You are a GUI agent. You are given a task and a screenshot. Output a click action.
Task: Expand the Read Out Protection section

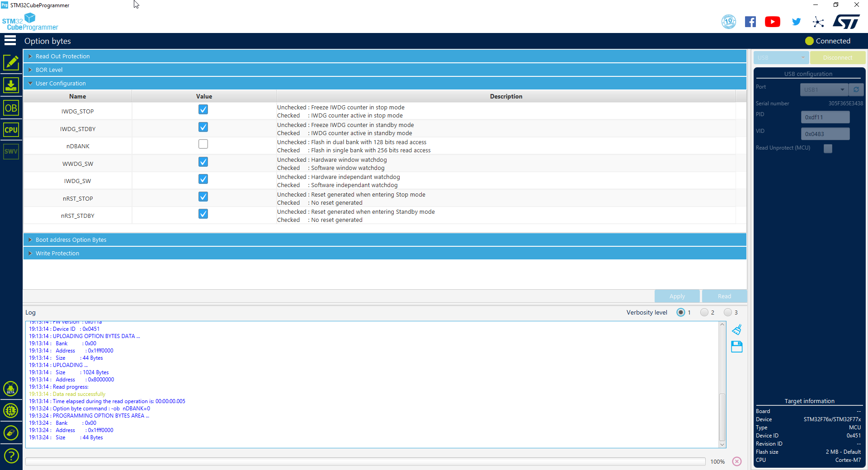pos(63,56)
